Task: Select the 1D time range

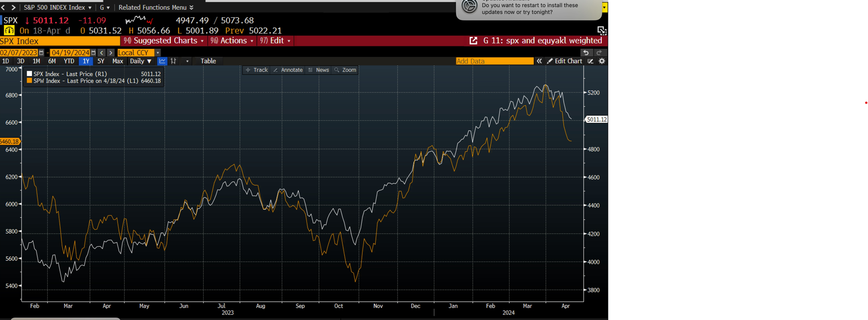Action: tap(6, 61)
